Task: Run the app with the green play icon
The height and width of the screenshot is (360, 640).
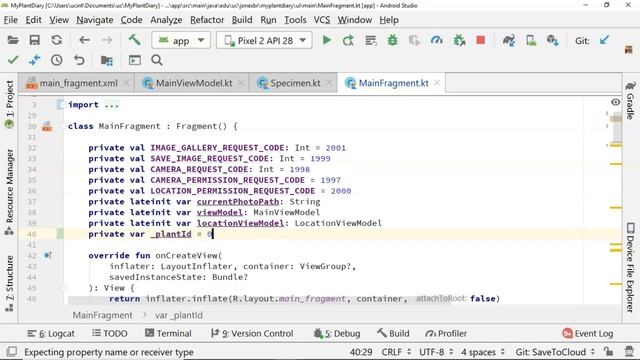Action: pyautogui.click(x=327, y=40)
